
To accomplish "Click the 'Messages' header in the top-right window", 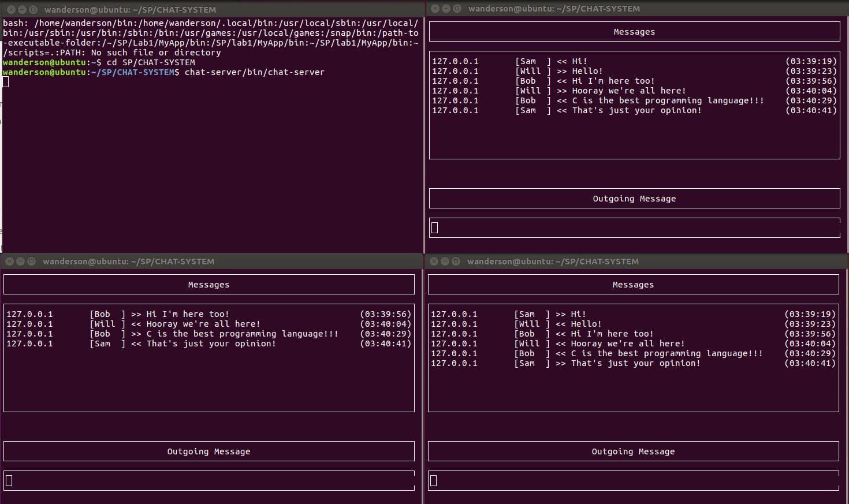I will [x=634, y=32].
